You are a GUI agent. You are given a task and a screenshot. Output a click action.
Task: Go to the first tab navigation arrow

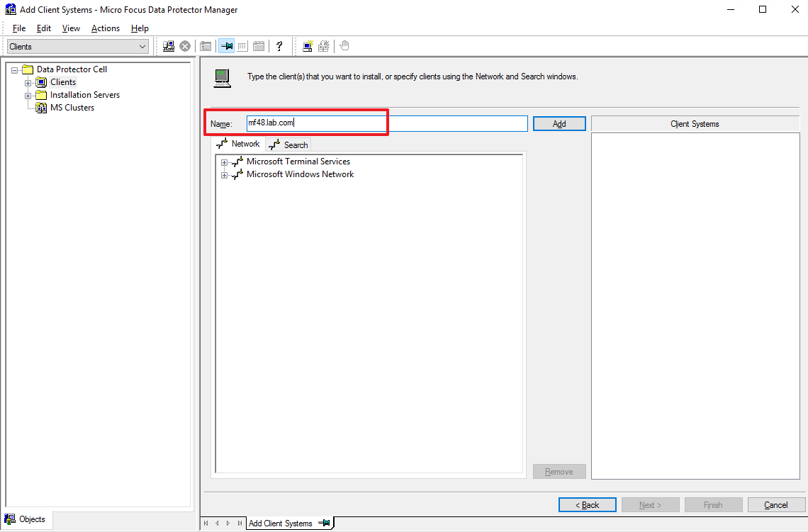206,523
